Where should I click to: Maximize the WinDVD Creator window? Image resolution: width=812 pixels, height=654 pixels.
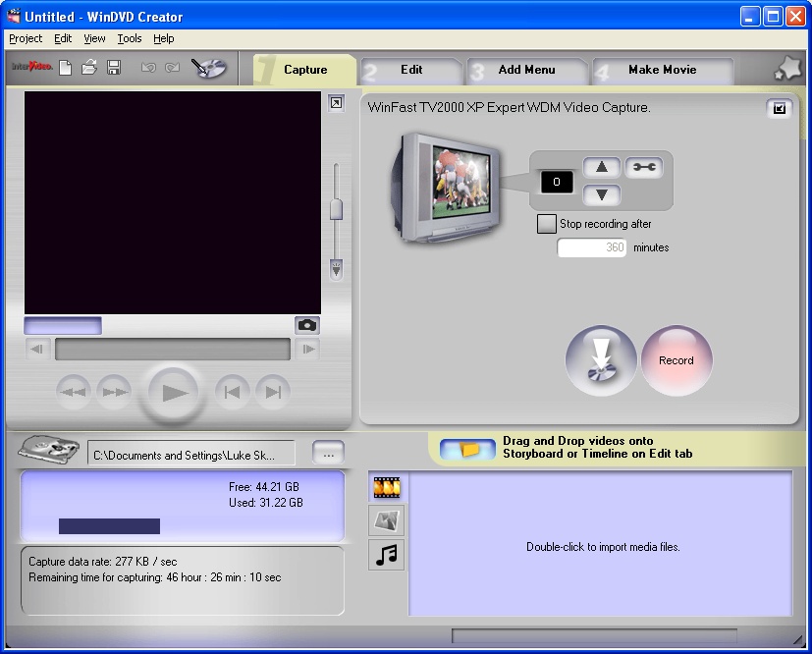(773, 17)
